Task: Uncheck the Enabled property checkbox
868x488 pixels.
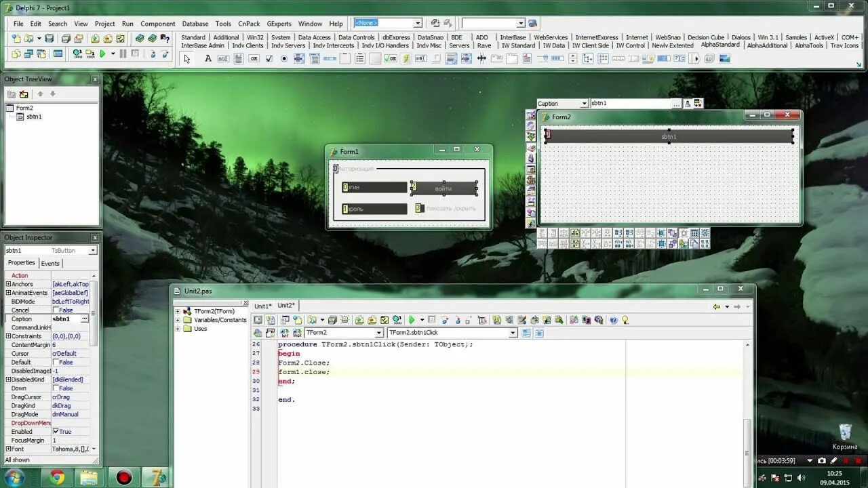Action: (56, 432)
